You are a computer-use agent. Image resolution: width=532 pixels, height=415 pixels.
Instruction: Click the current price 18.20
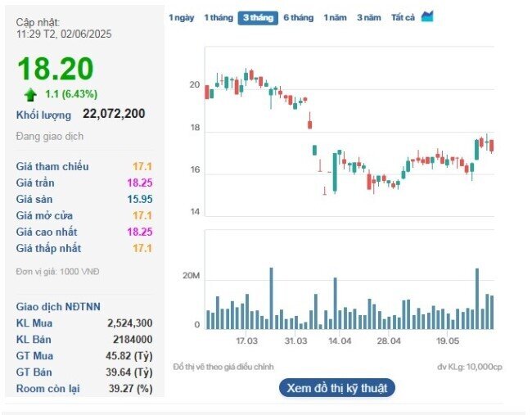(x=56, y=69)
